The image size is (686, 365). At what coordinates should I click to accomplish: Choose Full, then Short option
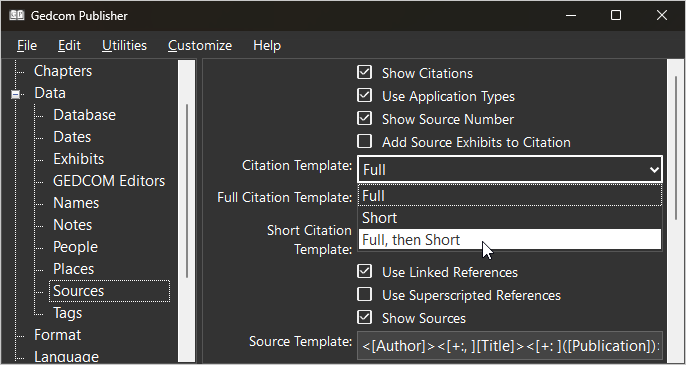click(510, 239)
